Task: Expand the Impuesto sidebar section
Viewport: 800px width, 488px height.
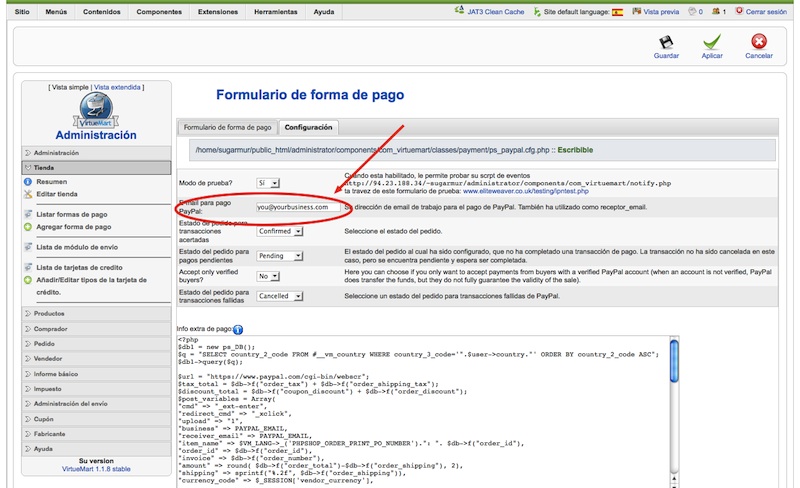Action: [x=96, y=389]
